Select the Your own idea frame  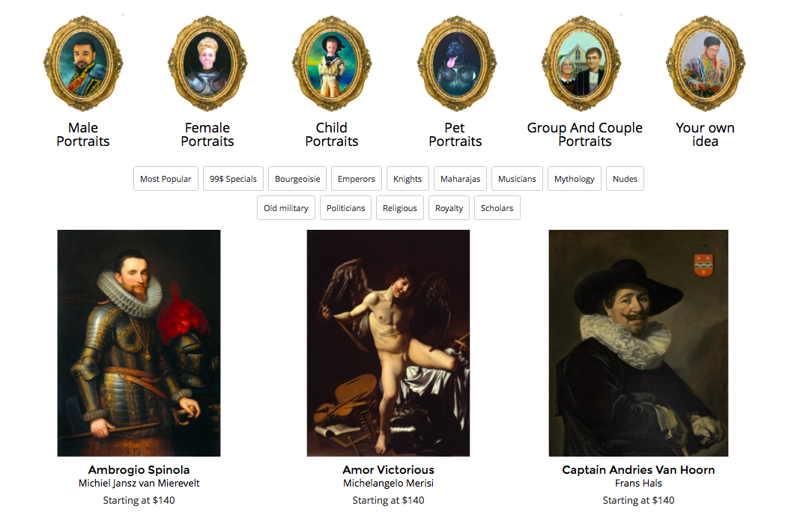coord(706,64)
